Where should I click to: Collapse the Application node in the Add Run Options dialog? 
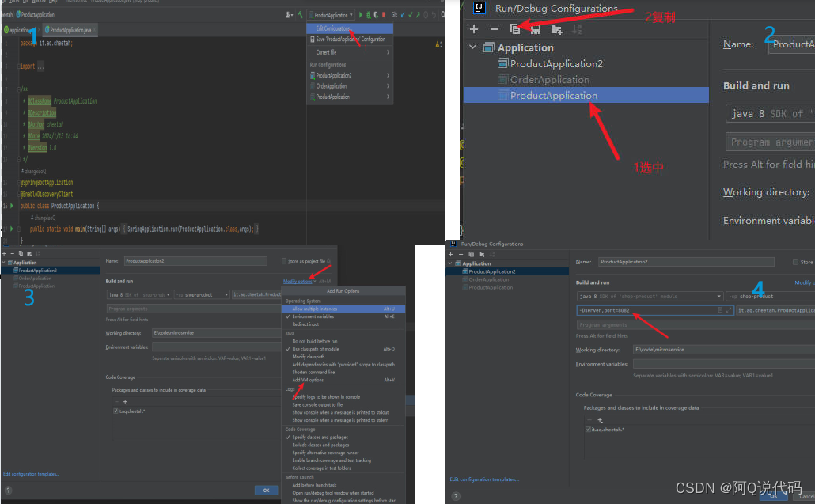pos(4,263)
